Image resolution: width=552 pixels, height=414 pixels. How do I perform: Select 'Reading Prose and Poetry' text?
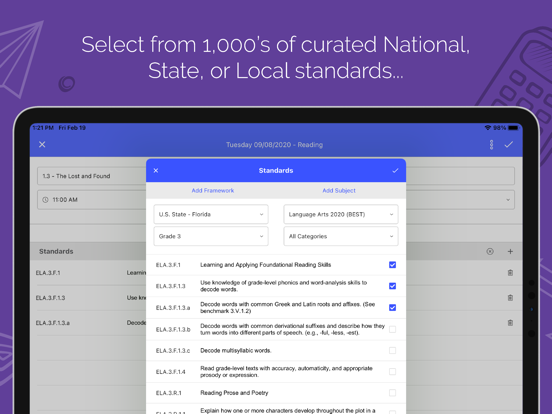[234, 393]
